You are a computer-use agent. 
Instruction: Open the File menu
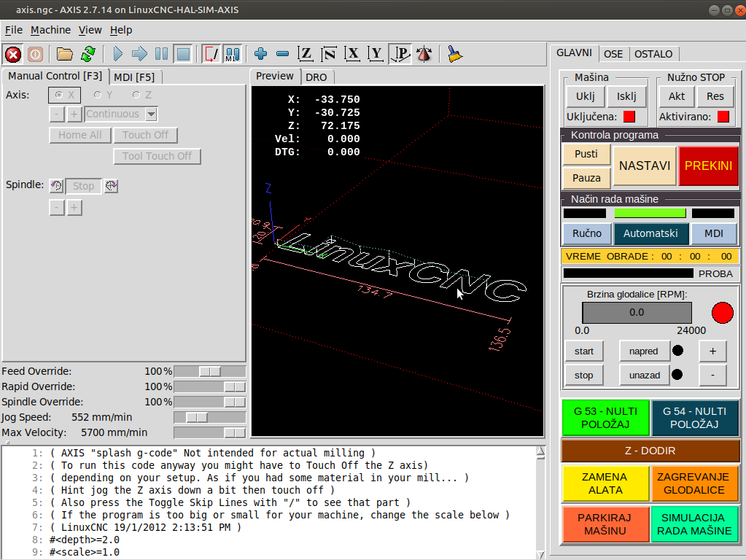[x=14, y=30]
